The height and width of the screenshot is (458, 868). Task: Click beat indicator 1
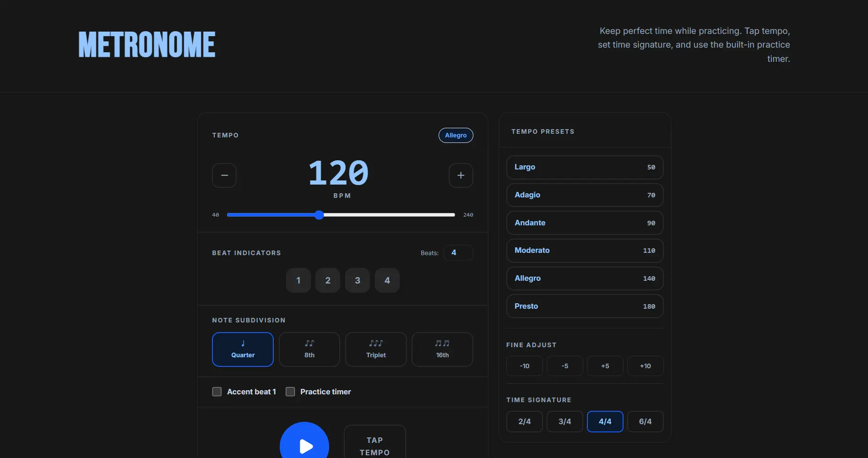pos(298,280)
